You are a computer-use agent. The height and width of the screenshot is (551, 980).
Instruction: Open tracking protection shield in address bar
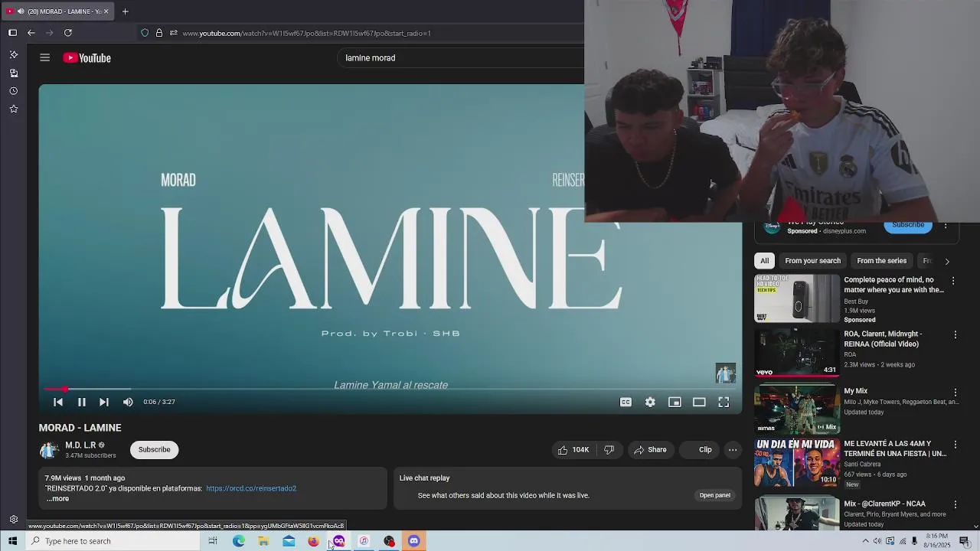(145, 33)
